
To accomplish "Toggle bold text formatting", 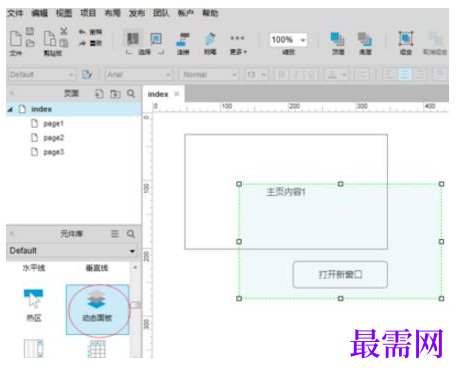I will point(281,74).
